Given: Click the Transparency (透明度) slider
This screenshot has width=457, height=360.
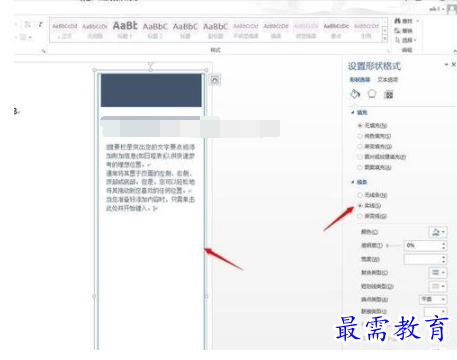Looking at the screenshot, I should pos(393,245).
